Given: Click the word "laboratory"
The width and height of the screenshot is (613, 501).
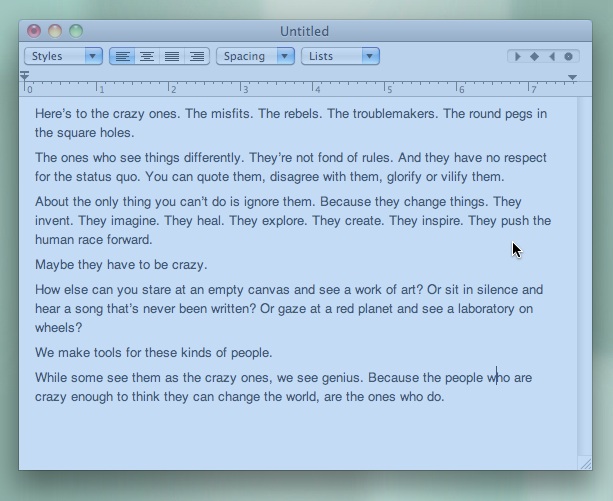Looking at the screenshot, I should click(486, 309).
